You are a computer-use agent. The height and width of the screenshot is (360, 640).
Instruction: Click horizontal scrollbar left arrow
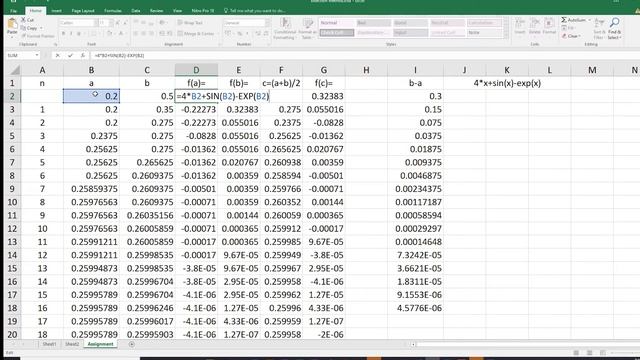413,344
